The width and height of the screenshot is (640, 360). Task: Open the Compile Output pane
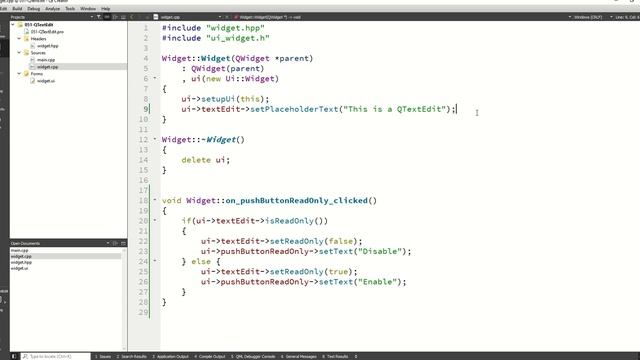click(210, 356)
